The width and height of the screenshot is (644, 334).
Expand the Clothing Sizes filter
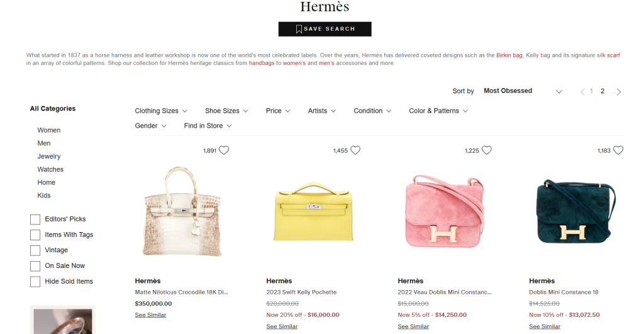coord(161,111)
